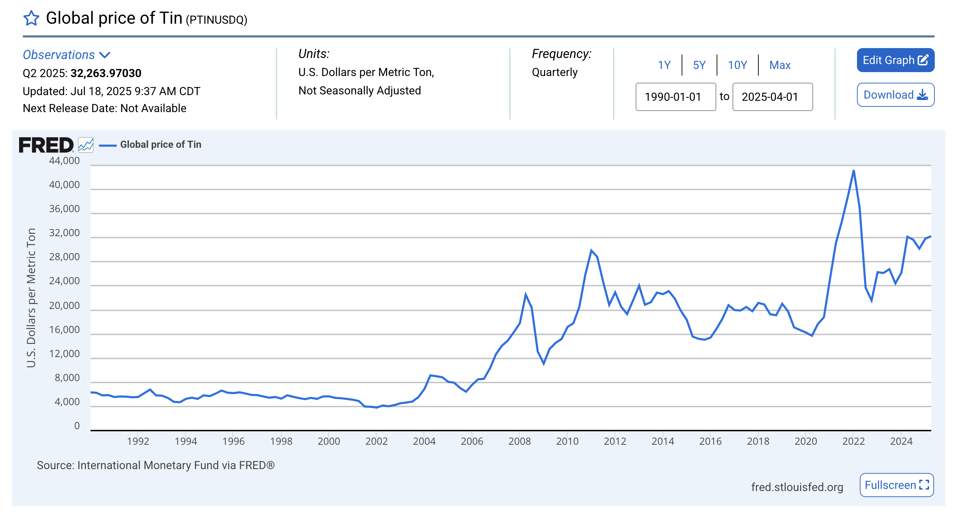Click the 2022 peak point on the chart line

pyautogui.click(x=853, y=170)
